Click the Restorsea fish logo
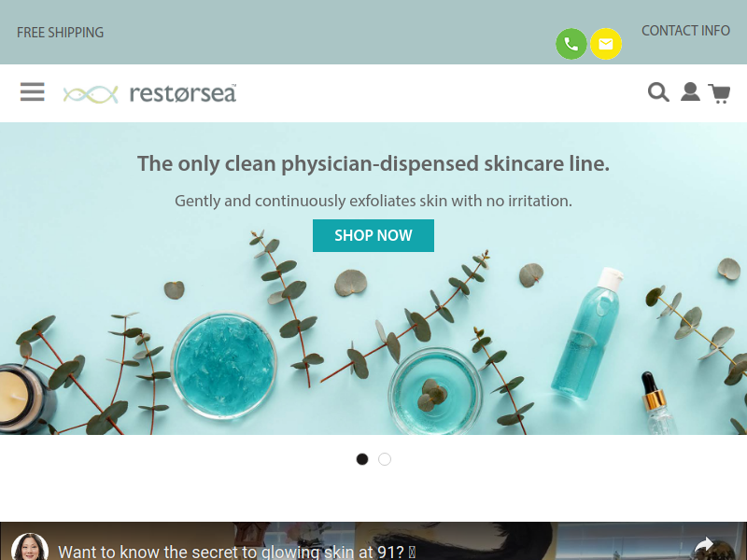Viewport: 747px width, 560px height. pos(91,94)
